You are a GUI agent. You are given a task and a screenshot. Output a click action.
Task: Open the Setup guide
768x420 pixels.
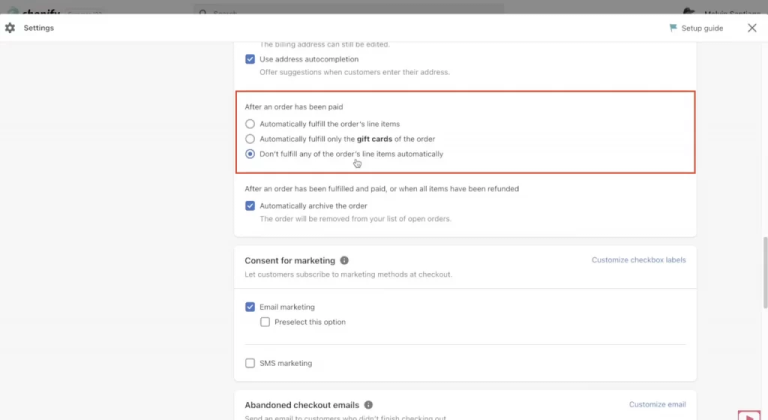point(702,28)
